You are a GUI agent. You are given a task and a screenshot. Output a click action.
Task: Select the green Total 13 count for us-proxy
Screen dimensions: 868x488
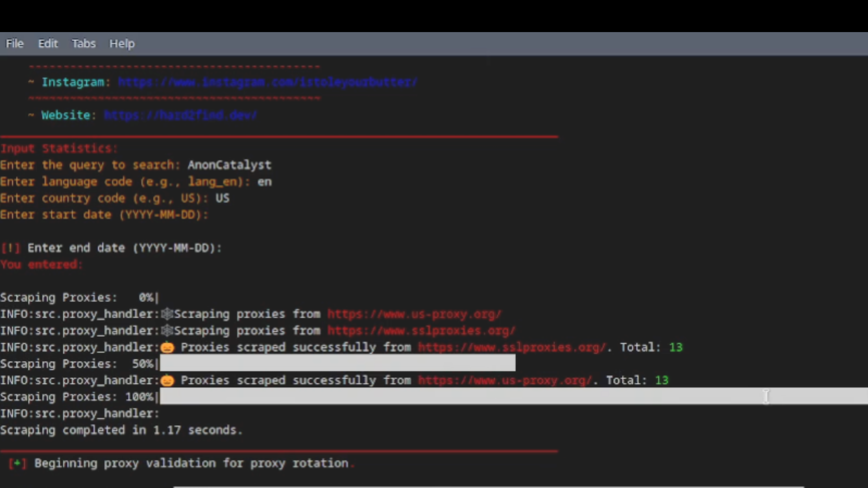tap(662, 380)
